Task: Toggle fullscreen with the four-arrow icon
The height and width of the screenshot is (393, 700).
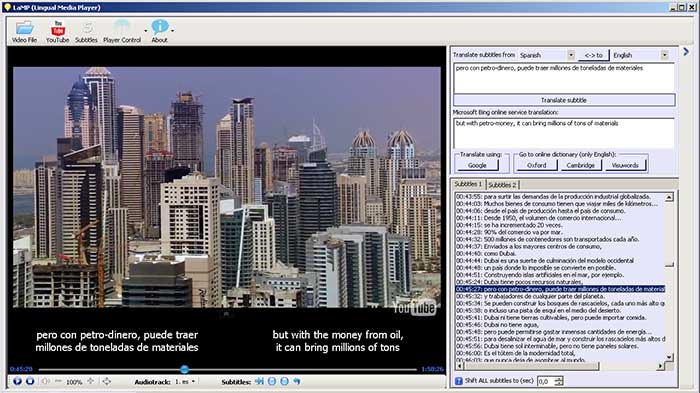Action: 106,381
